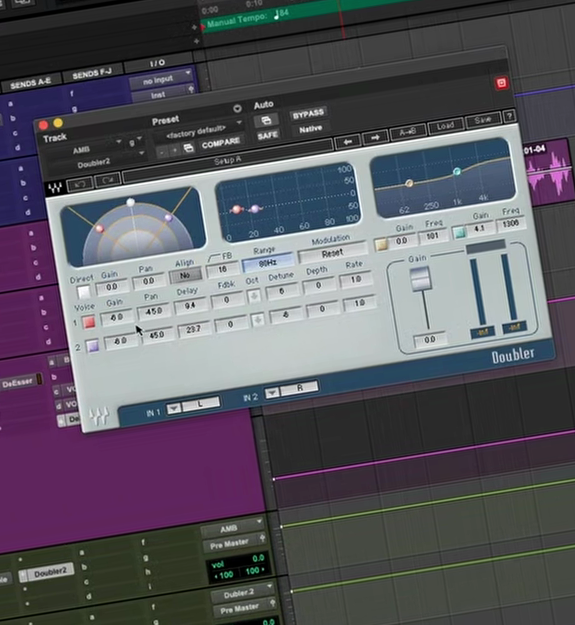Image resolution: width=575 pixels, height=625 pixels.
Task: Open the Waves help question mark
Action: click(509, 116)
